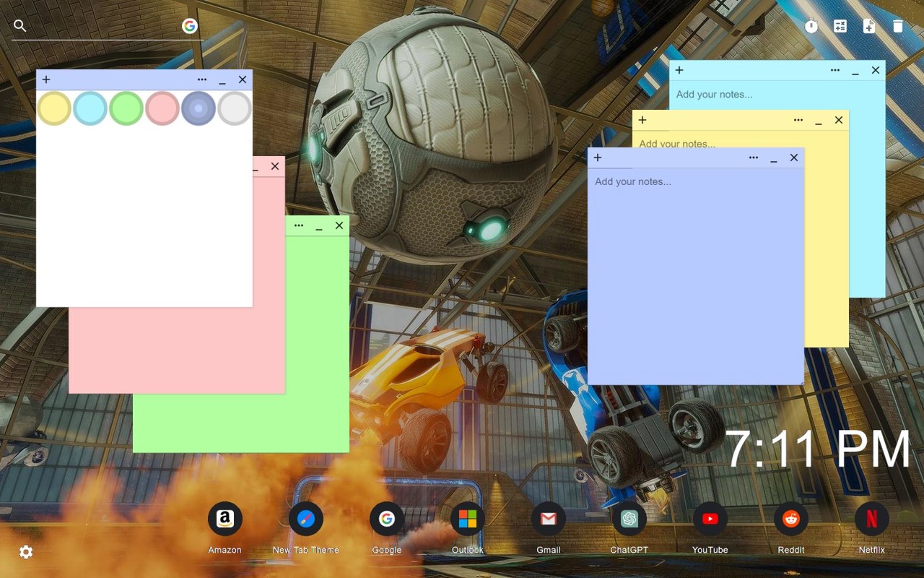Screen dimensions: 924x578
Task: Click the plus icon on the white note
Action: [46, 79]
